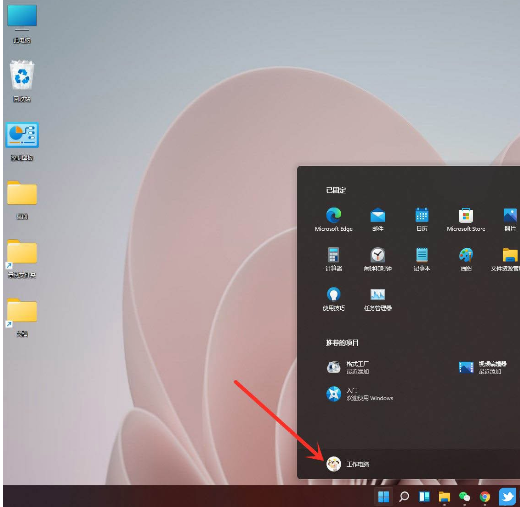The image size is (520, 507).
Task: Click the "已固定" pinned section heading
Action: pyautogui.click(x=335, y=190)
